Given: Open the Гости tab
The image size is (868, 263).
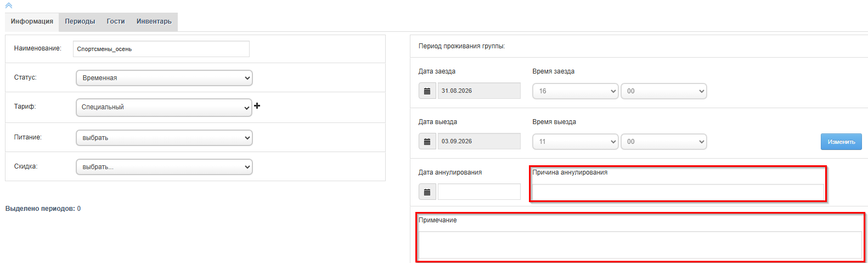Looking at the screenshot, I should (116, 22).
